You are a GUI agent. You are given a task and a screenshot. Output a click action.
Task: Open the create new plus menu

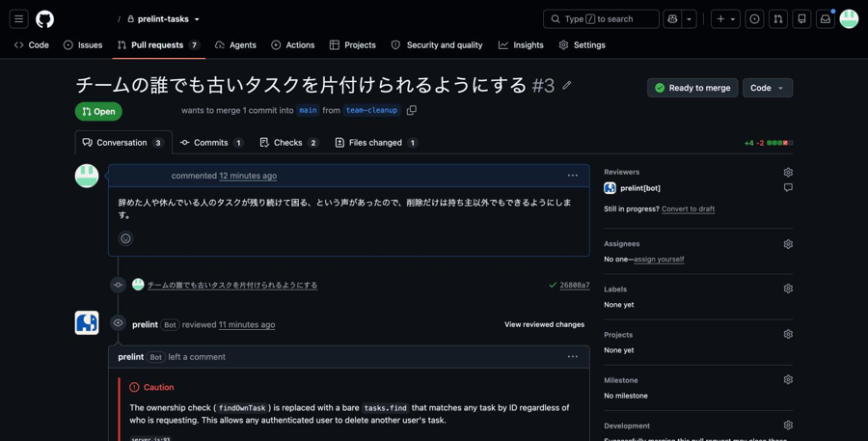(725, 19)
